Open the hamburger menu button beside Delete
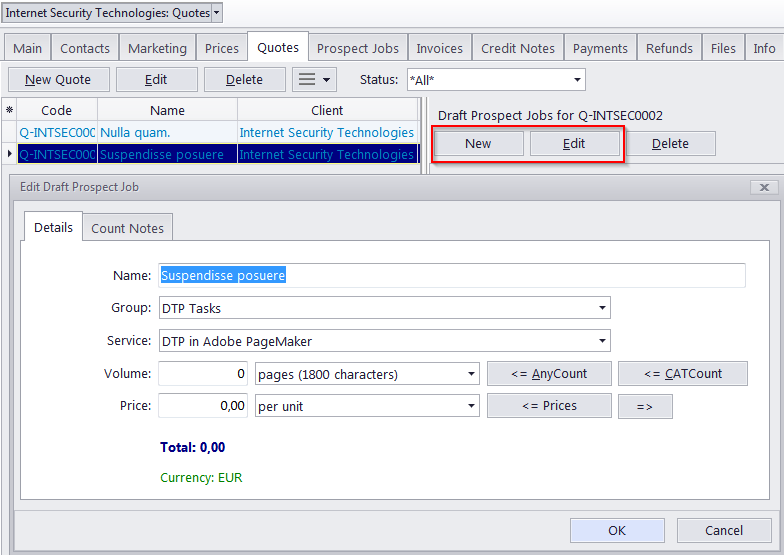This screenshot has height=555, width=784. coord(314,79)
